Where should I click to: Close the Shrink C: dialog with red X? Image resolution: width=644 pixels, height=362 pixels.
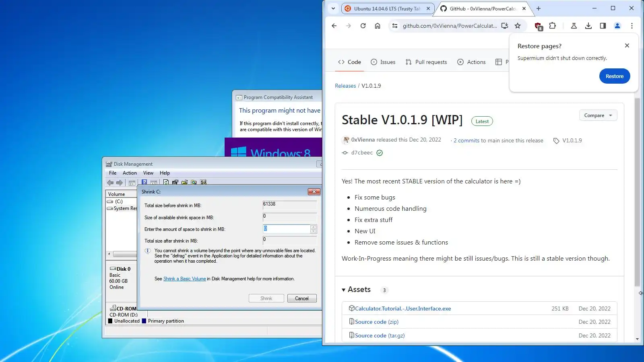coord(314,192)
